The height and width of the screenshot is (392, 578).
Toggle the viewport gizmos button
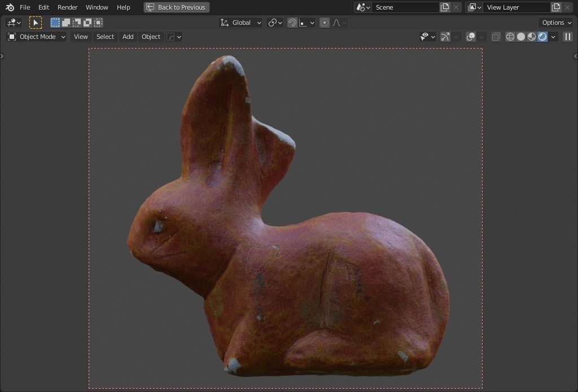pos(445,37)
